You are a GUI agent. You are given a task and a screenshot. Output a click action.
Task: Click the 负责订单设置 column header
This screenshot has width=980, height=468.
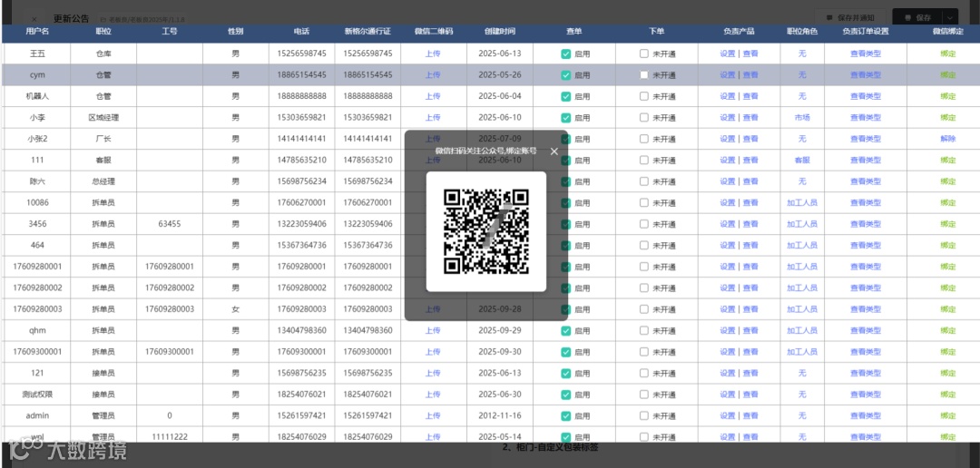click(x=866, y=31)
